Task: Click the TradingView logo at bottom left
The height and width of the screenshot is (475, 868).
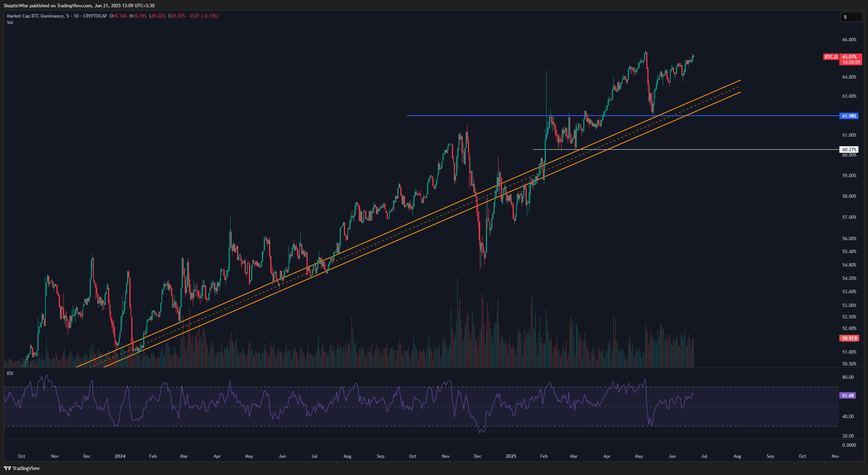Action: click(x=22, y=468)
